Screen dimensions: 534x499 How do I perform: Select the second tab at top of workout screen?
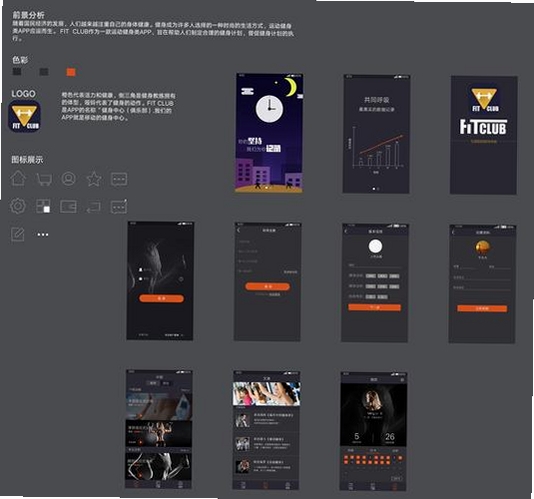[166, 383]
